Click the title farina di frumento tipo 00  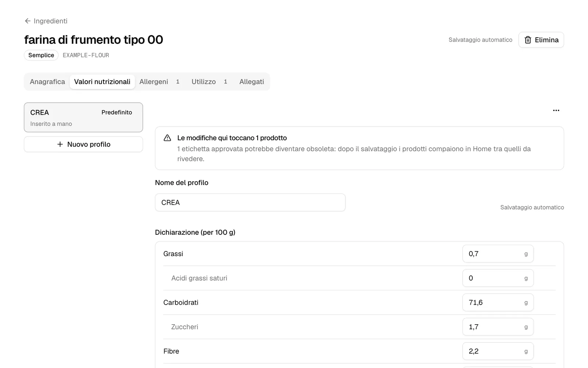click(x=94, y=40)
